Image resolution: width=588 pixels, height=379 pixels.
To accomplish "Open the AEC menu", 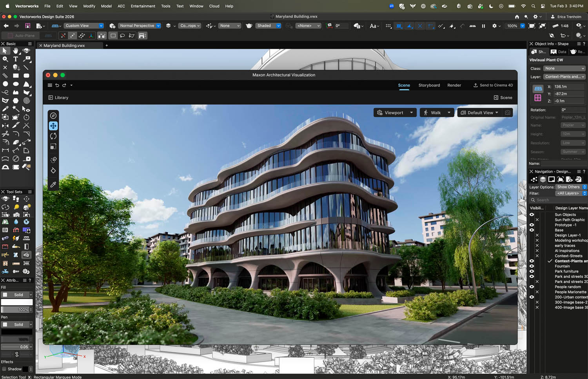I will (121, 6).
